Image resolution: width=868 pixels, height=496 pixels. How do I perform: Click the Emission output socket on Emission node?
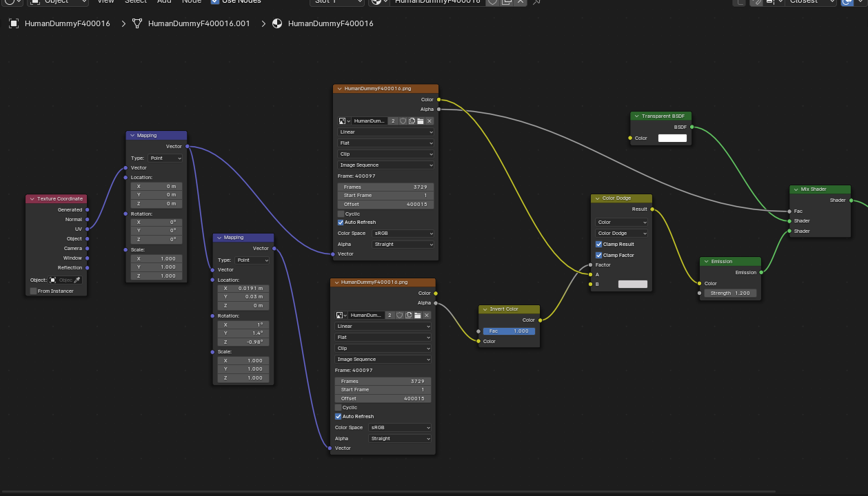(x=761, y=272)
